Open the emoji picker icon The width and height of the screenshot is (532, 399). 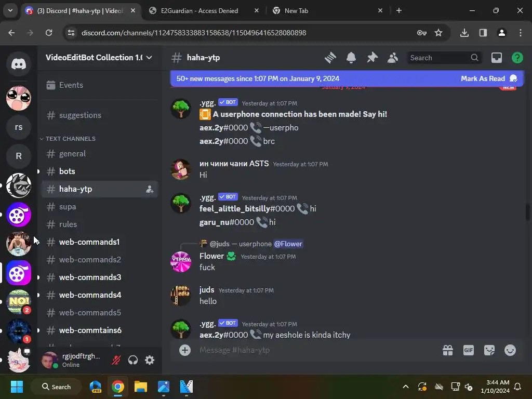point(510,350)
